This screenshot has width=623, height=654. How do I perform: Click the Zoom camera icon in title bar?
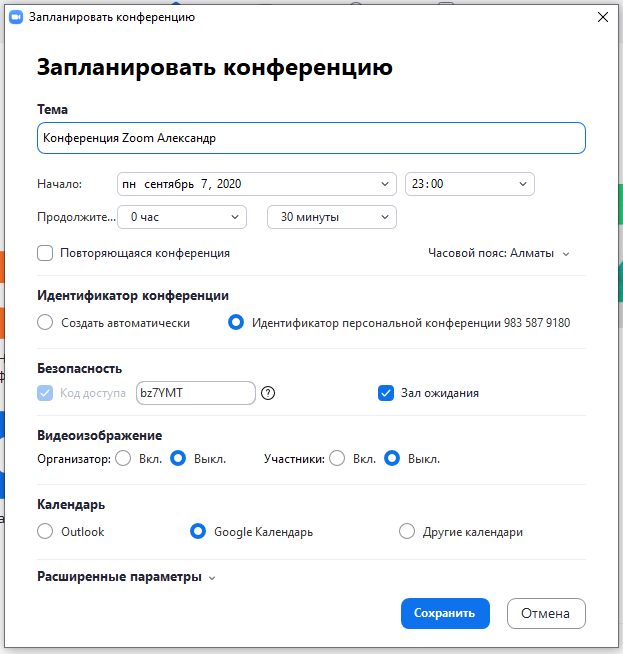[x=16, y=18]
